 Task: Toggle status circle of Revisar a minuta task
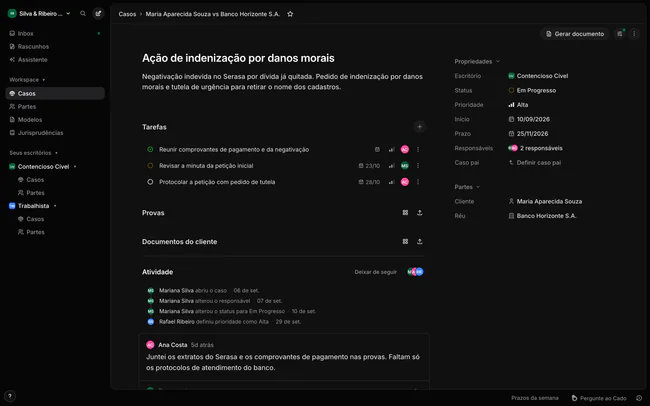click(x=150, y=165)
